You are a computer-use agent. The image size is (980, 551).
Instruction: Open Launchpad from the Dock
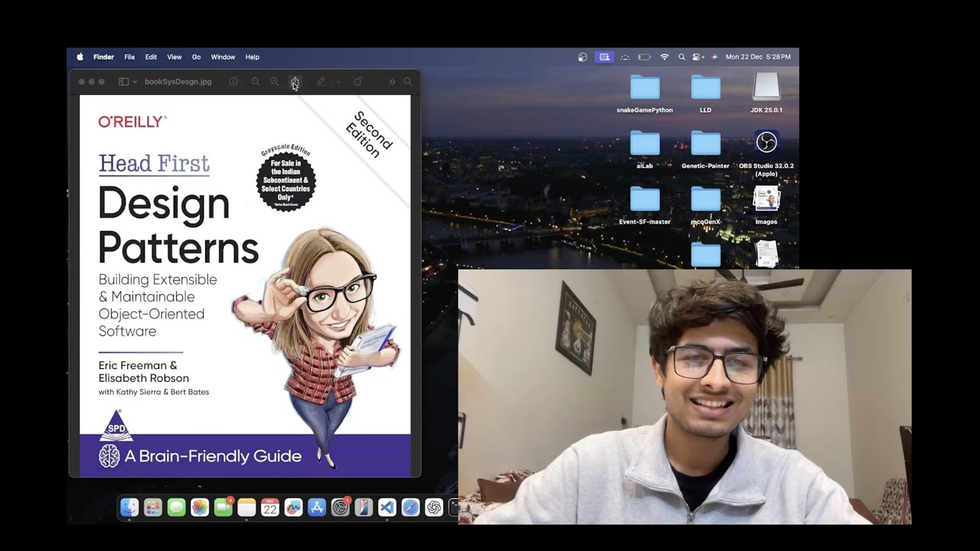(x=153, y=507)
